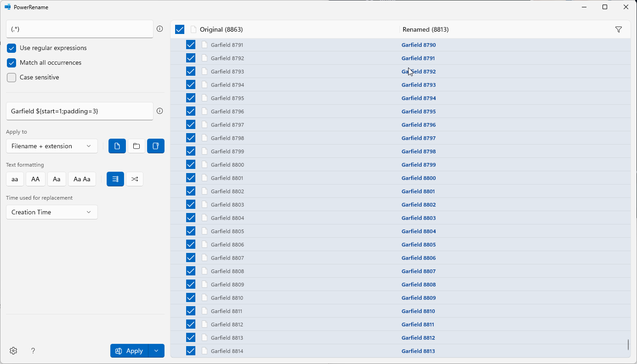Click the uppercase 'AA' formatting button

35,179
